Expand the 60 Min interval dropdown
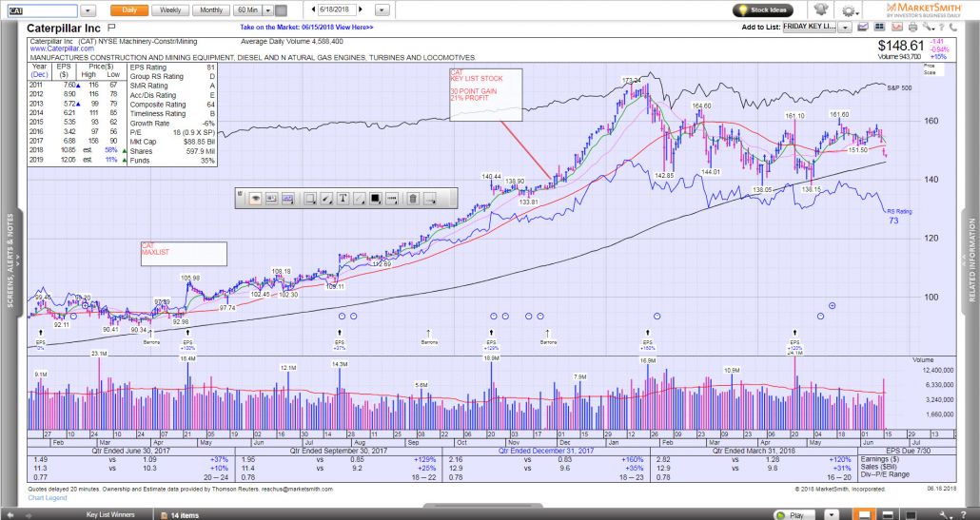980x520 pixels. coord(267,10)
